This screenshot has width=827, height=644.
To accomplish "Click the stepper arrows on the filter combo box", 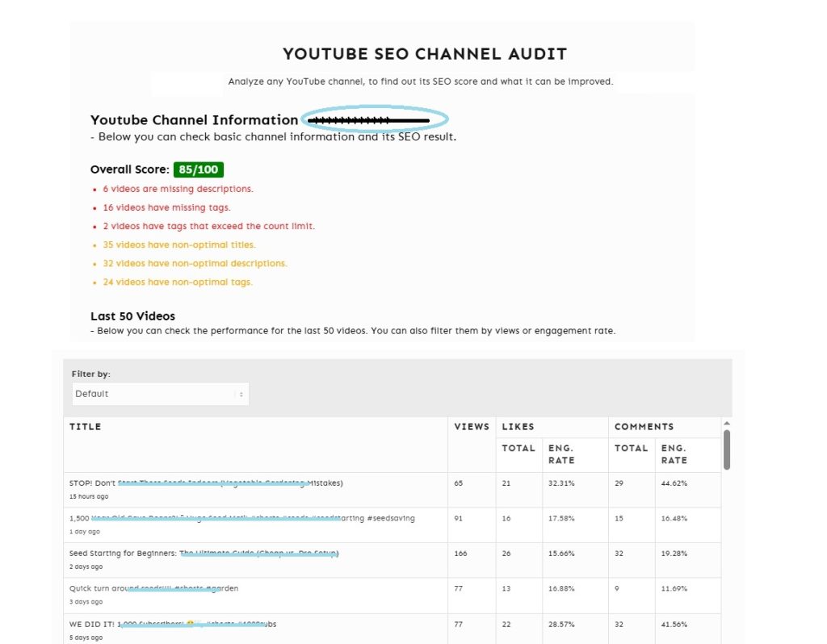I will point(241,393).
